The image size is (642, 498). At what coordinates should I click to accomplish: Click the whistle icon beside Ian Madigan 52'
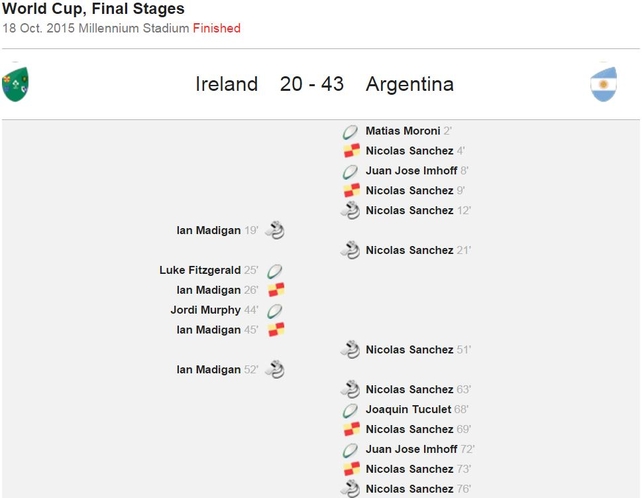[275, 369]
